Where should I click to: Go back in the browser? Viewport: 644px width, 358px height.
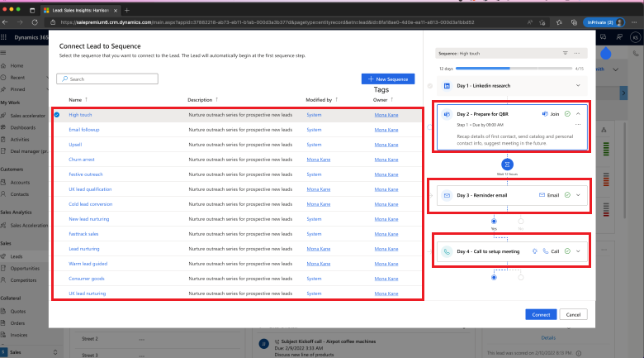click(x=5, y=22)
